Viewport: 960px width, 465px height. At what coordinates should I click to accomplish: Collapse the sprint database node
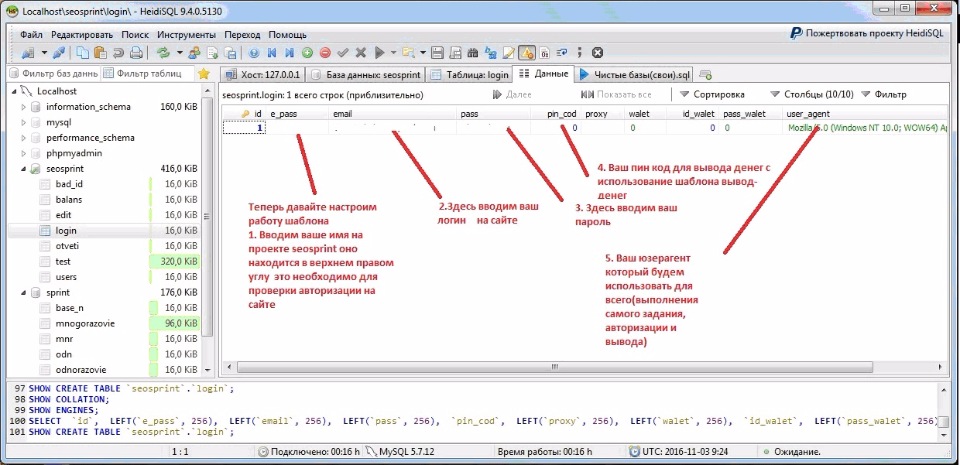pos(23,292)
